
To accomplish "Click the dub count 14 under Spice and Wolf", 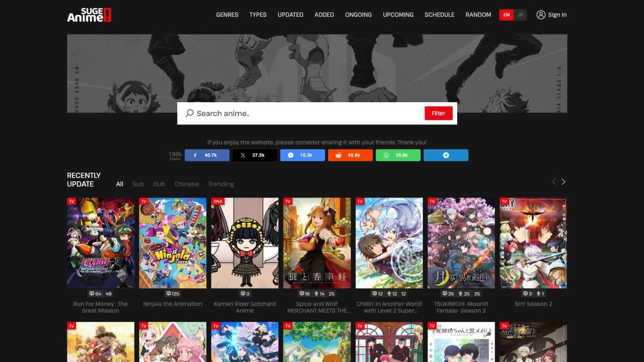I will [x=319, y=294].
